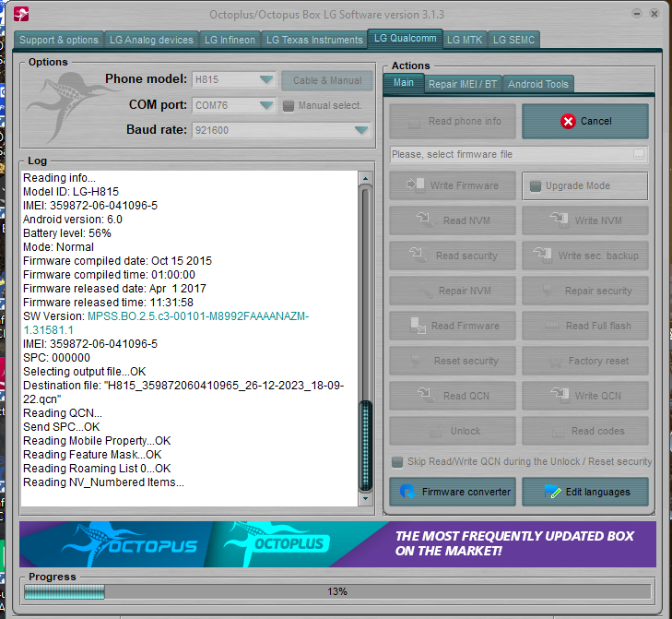Open the Phone model dropdown
This screenshot has height=619, width=672.
click(266, 80)
